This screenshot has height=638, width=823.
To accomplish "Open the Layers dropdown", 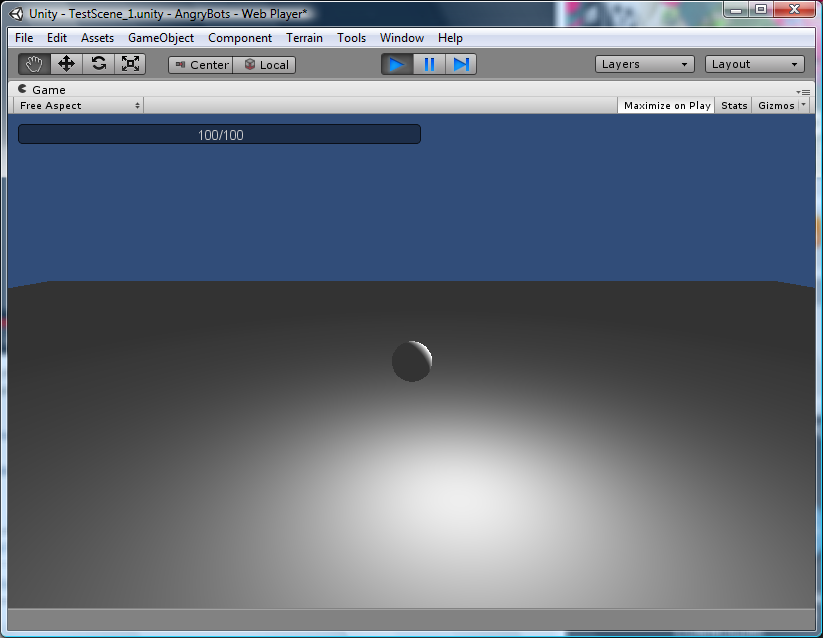I will click(x=645, y=64).
